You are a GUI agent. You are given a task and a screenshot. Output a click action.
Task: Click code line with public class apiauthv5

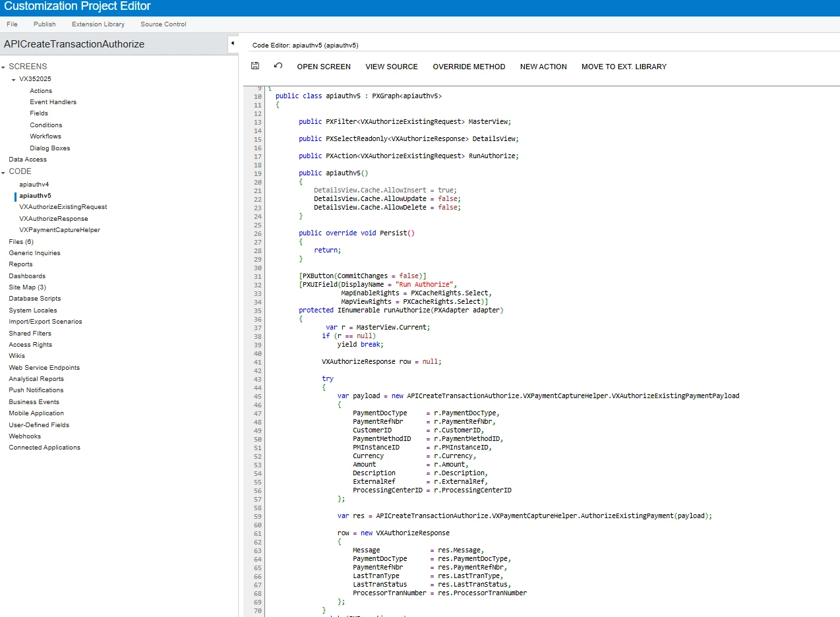(359, 96)
